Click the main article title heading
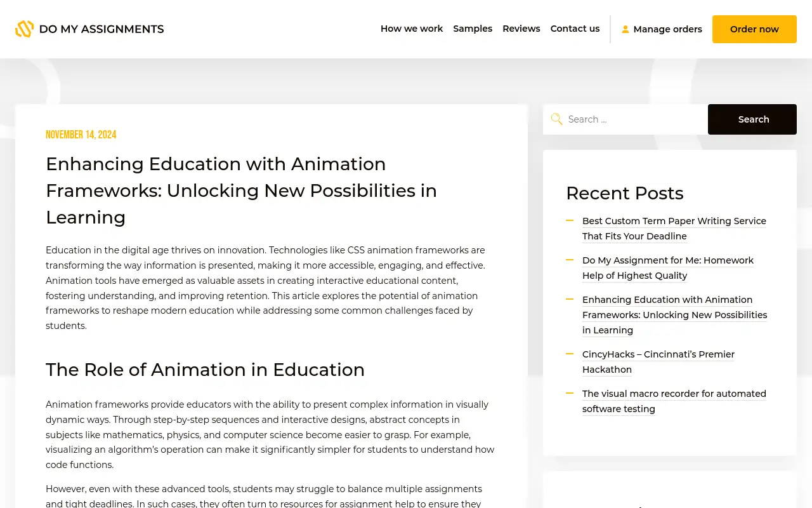Screen dimensions: 812x508 tap(241, 190)
